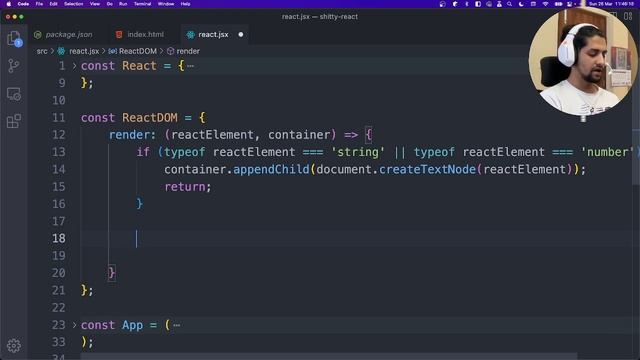Click the folded ellipsis after 'const App = ('
Screen dimensions: 640x360
[176, 325]
